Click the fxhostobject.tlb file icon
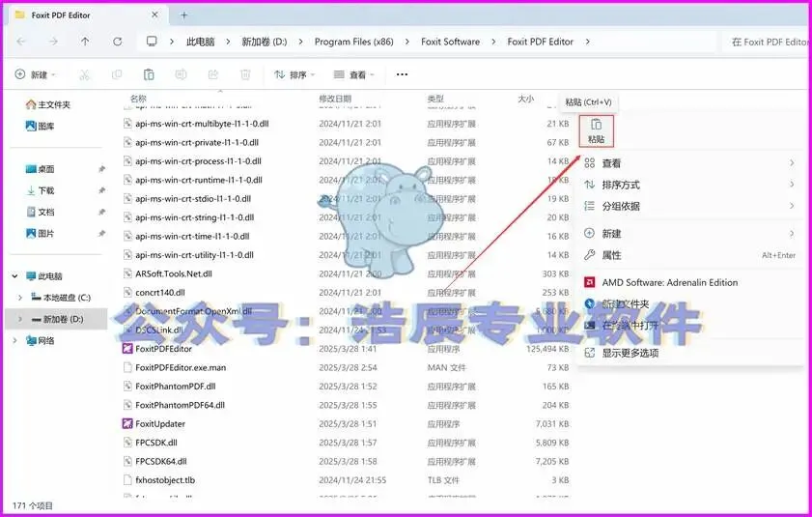This screenshot has height=517, width=812. click(x=127, y=480)
